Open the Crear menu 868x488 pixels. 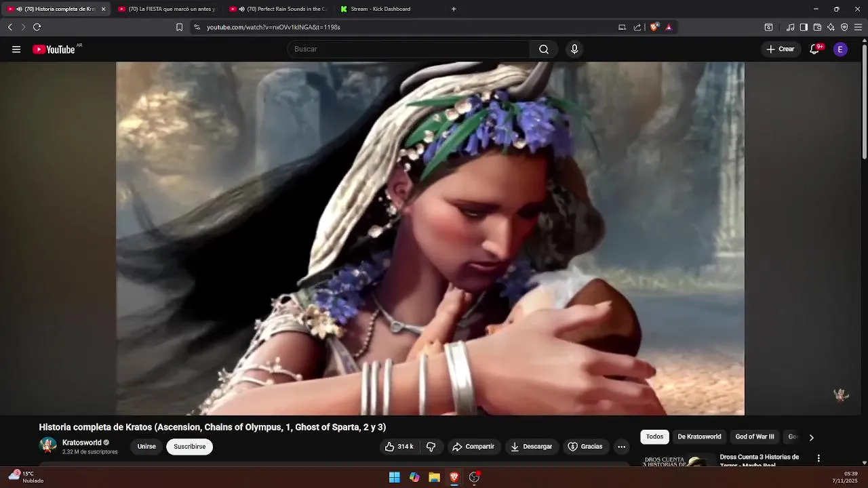pyautogui.click(x=780, y=49)
